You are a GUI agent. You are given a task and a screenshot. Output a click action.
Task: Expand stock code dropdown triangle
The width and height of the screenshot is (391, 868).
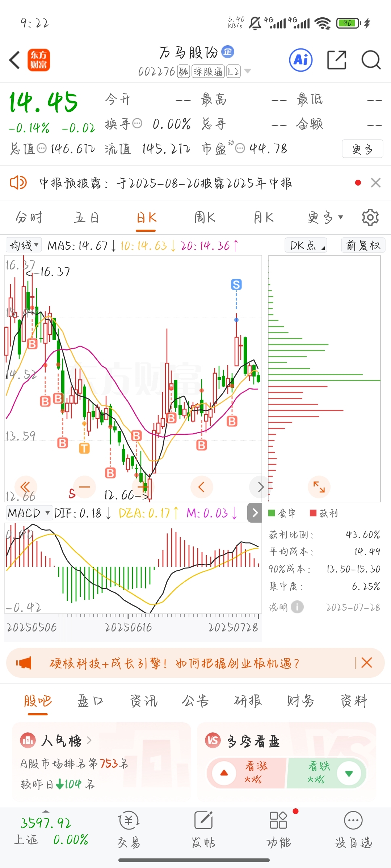pos(248,71)
